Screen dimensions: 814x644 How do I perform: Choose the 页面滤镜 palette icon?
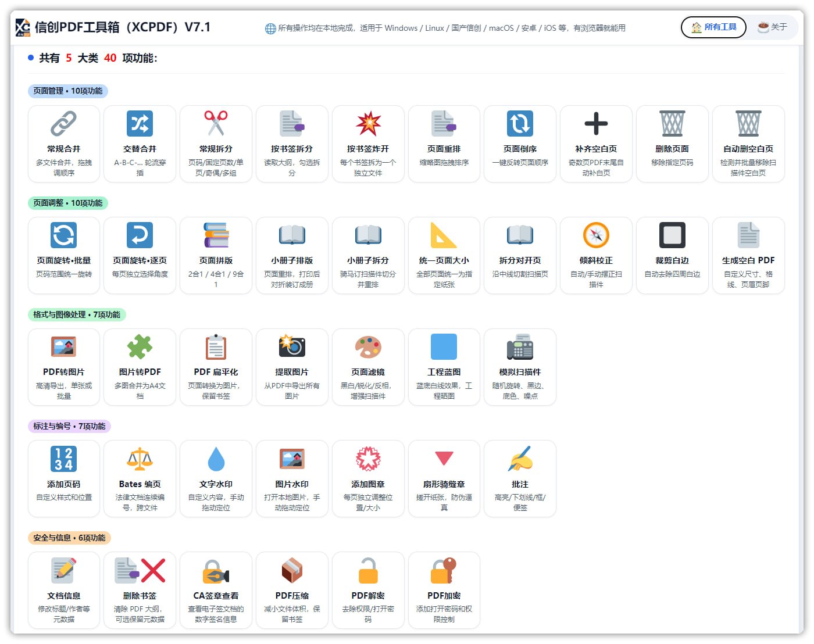pyautogui.click(x=368, y=347)
